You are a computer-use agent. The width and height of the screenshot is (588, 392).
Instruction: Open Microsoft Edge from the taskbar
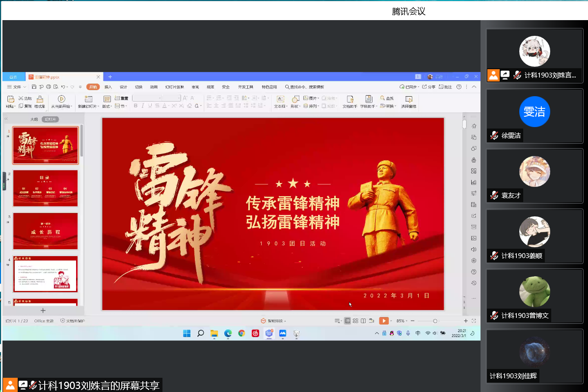228,333
